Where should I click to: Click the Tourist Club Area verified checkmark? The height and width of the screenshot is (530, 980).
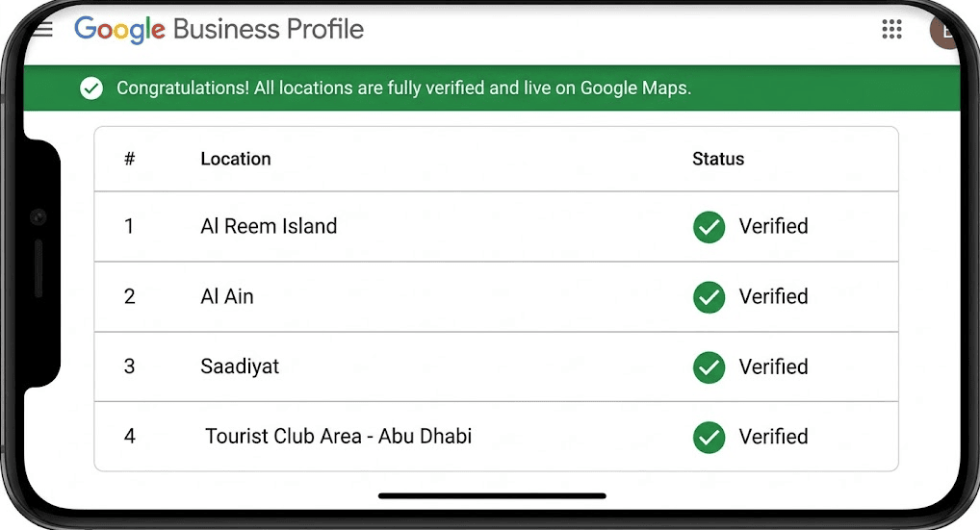click(x=709, y=437)
